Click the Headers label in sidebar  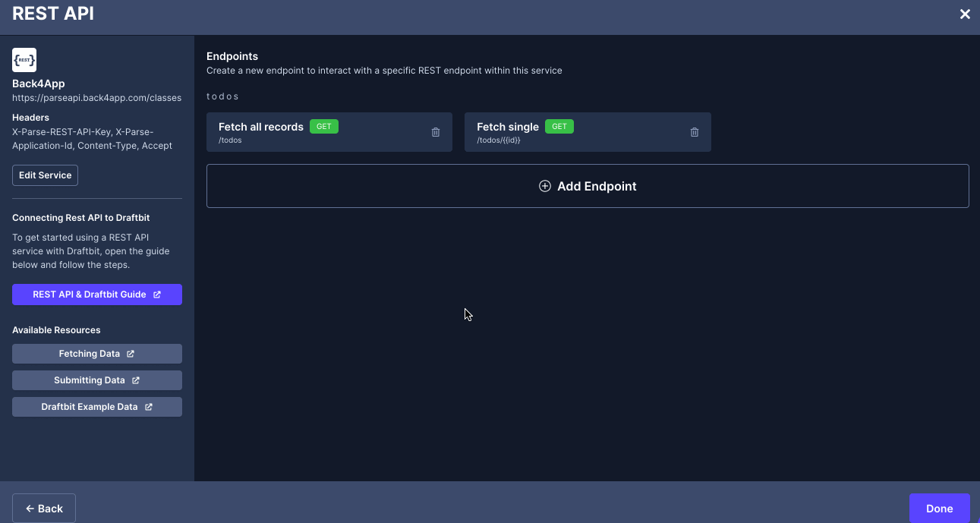(x=31, y=118)
